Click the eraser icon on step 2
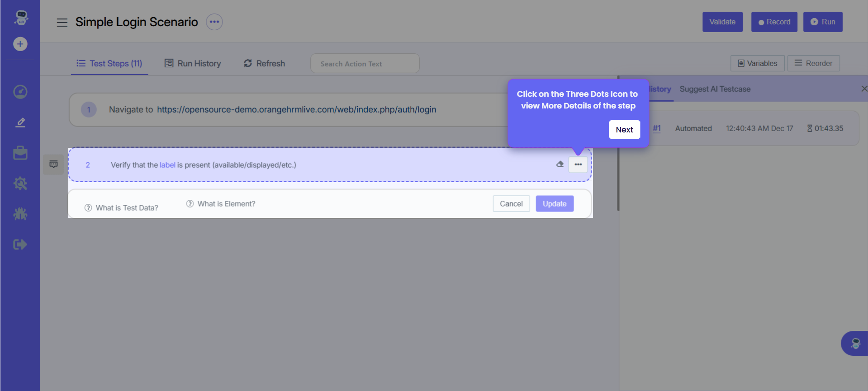This screenshot has width=868, height=391. (560, 164)
